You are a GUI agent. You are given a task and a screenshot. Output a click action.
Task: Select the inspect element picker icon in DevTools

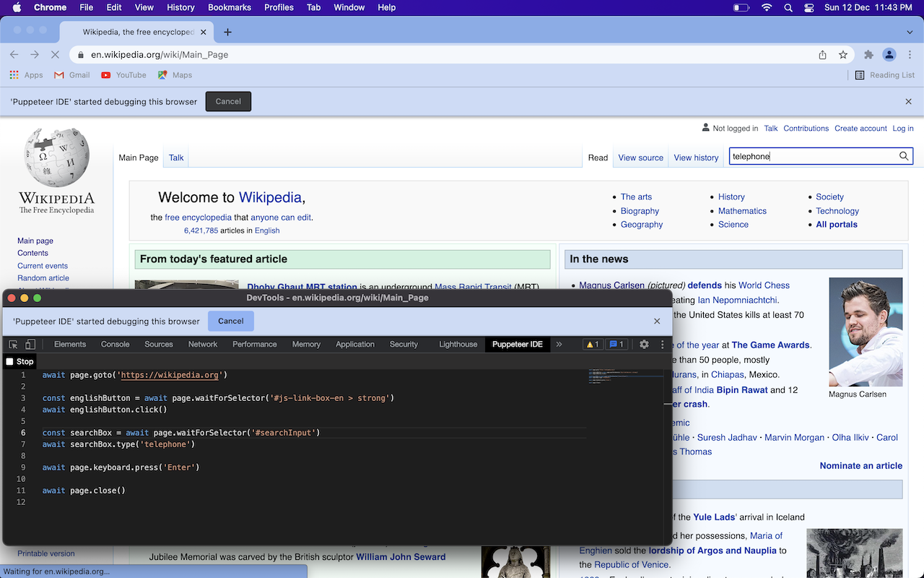[13, 345]
